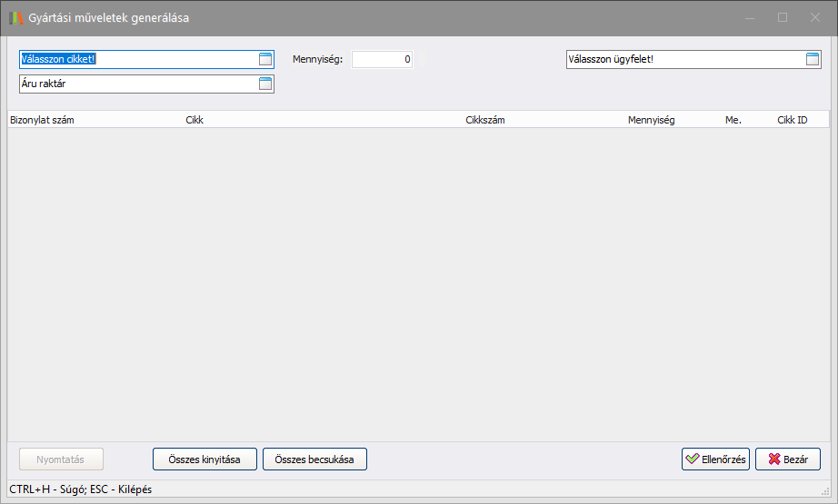Viewport: 838px width, 504px height.
Task: Open customer picker icon in 'Válasszon ügyfelet!' field
Action: [813, 60]
